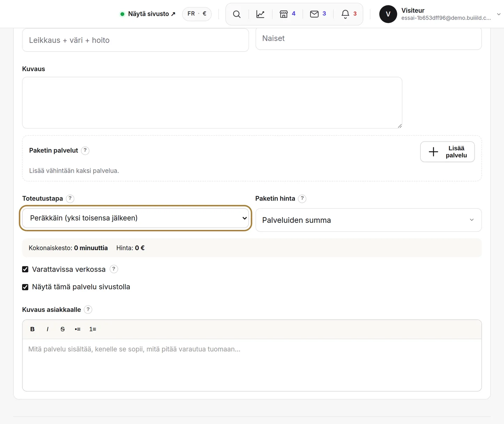Open the search icon in top bar
This screenshot has height=424, width=504.
237,14
